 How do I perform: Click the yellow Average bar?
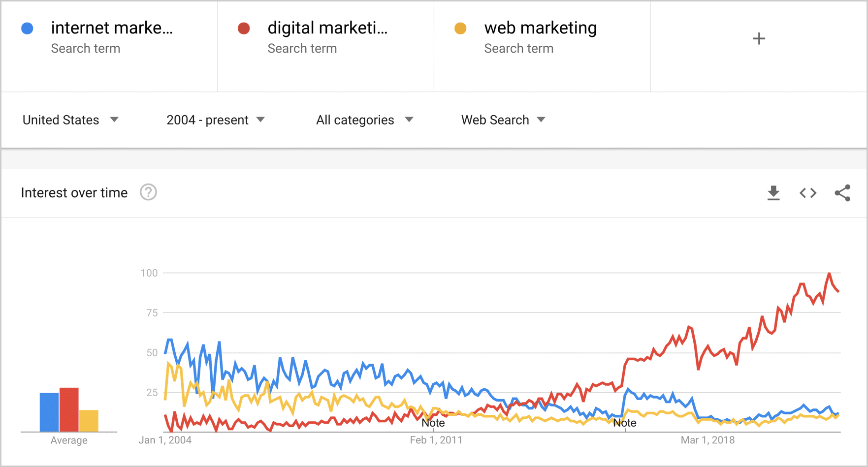click(89, 421)
